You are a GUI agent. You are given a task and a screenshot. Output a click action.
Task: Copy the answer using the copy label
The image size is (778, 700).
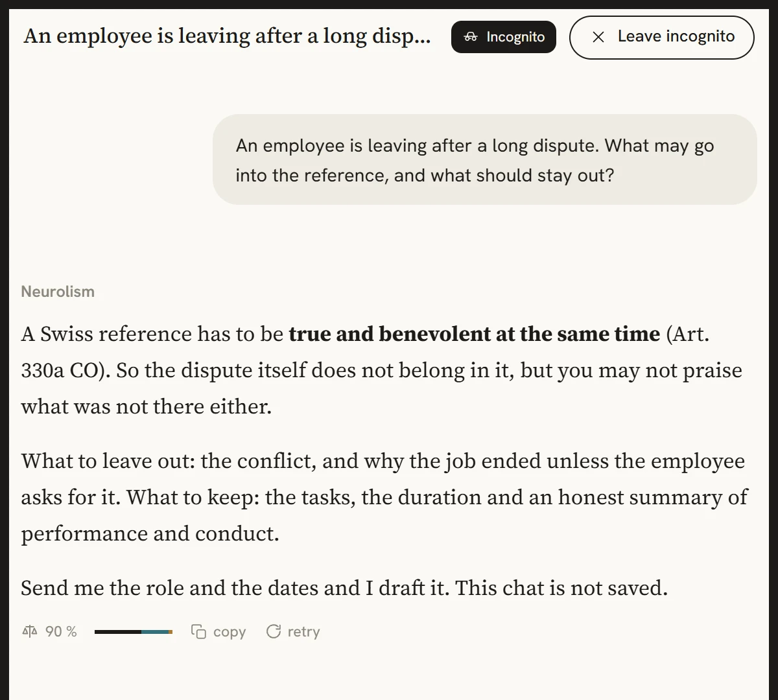[x=230, y=632]
